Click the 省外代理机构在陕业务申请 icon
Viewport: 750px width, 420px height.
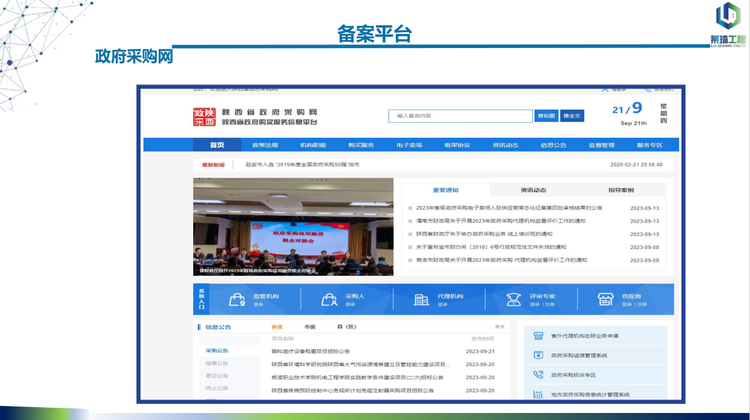(x=538, y=336)
